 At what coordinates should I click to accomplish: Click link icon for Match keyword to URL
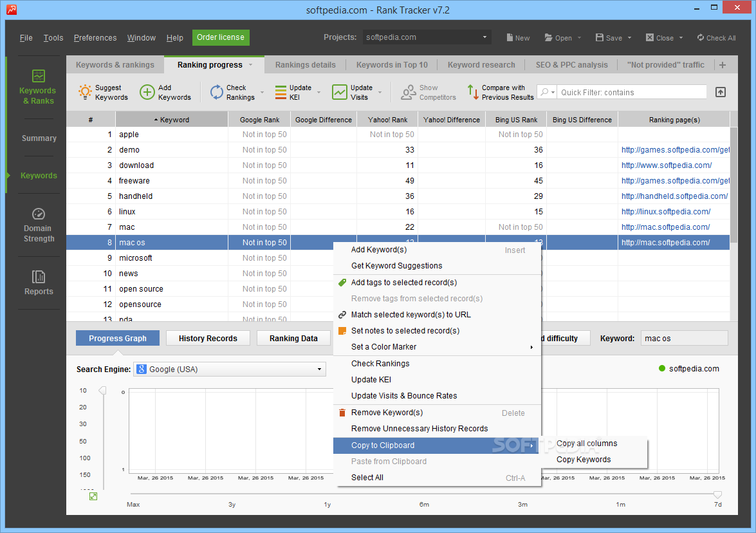click(x=342, y=315)
